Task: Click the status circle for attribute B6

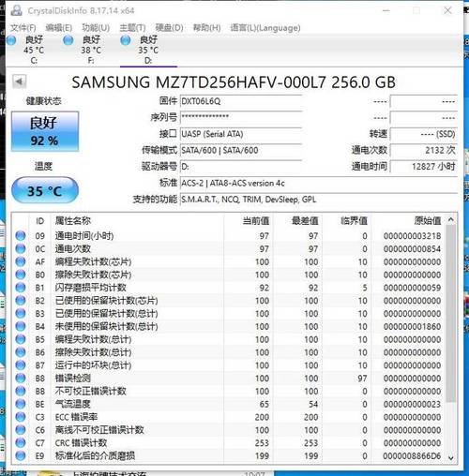Action: click(21, 352)
